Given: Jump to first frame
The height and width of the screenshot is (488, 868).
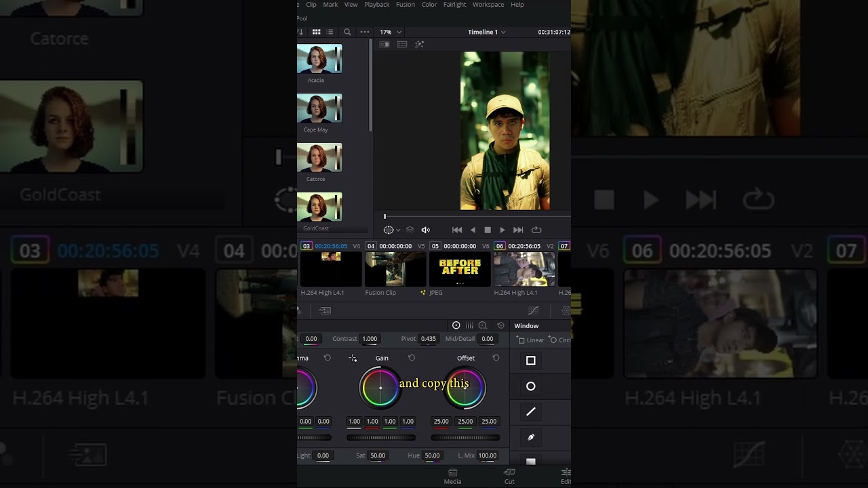Looking at the screenshot, I should coord(457,230).
